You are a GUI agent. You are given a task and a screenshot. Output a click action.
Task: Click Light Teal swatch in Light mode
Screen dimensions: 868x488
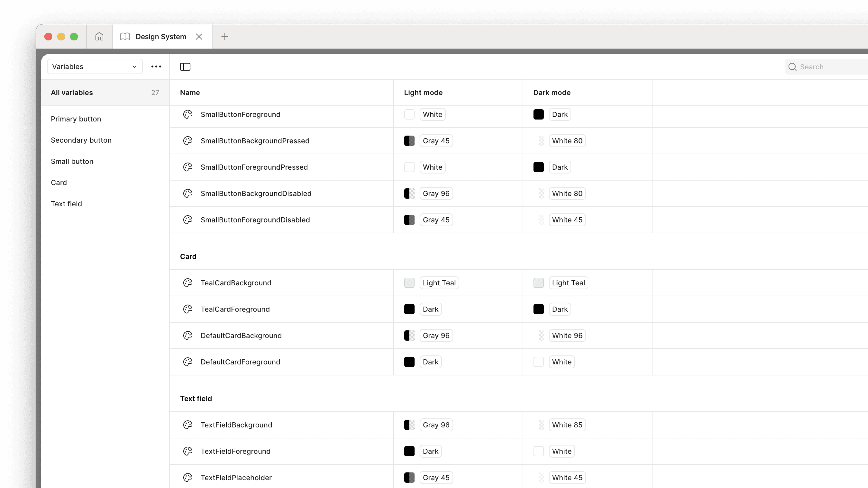coord(409,283)
